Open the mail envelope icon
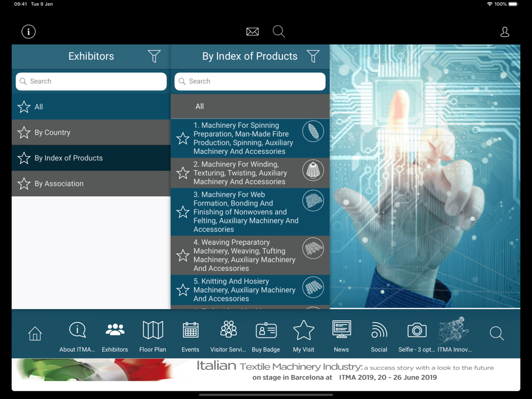Screen dimensions: 532x399 (252, 31)
